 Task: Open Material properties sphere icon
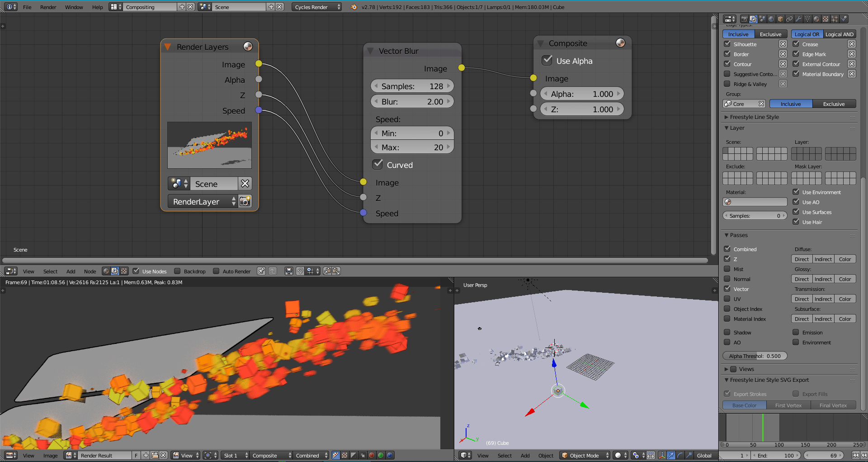click(816, 19)
